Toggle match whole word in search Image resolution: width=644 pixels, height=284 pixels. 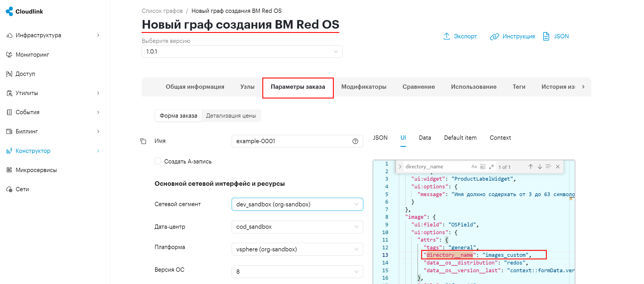click(483, 167)
